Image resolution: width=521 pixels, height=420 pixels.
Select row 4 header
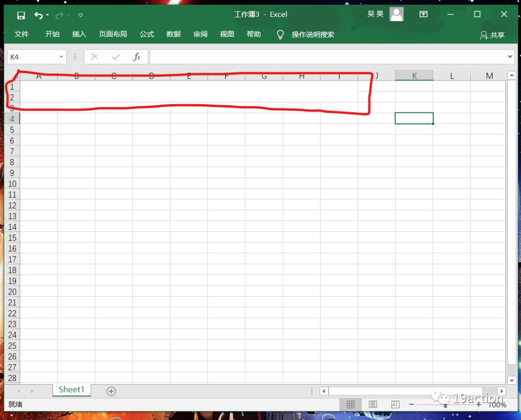tap(12, 119)
